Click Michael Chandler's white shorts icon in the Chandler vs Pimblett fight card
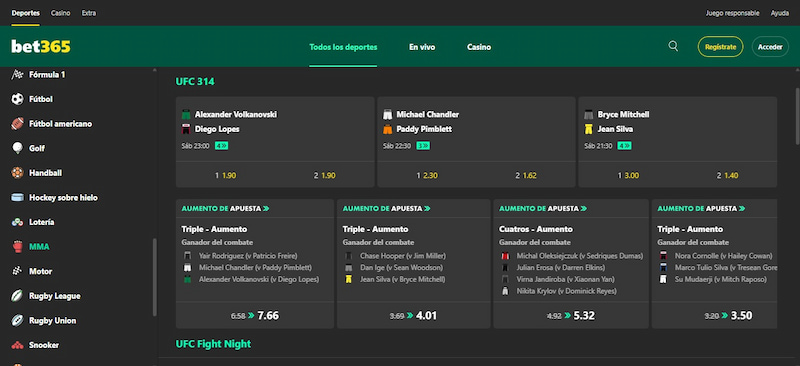Viewport: 800px width, 366px height. coord(387,114)
